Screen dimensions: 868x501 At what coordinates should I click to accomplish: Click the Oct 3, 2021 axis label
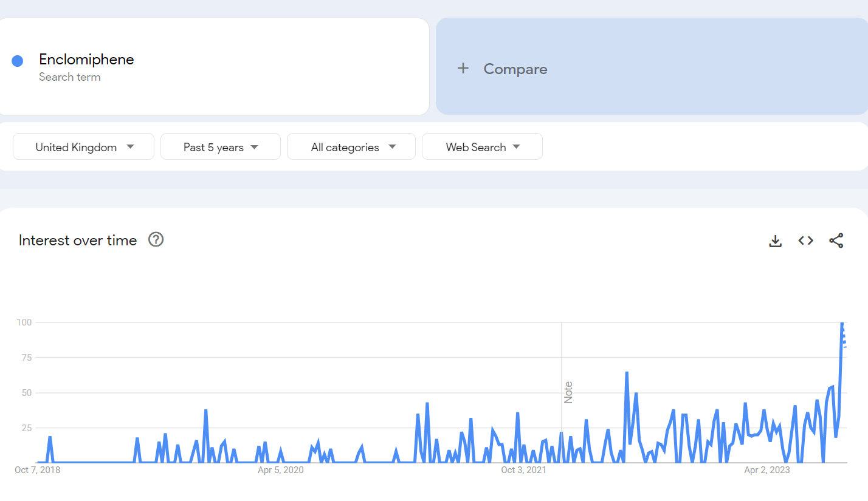[523, 470]
